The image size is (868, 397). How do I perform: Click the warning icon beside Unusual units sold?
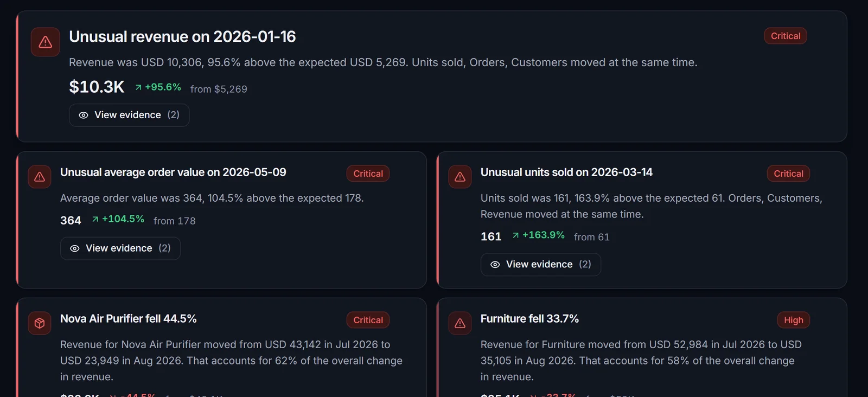click(x=460, y=177)
